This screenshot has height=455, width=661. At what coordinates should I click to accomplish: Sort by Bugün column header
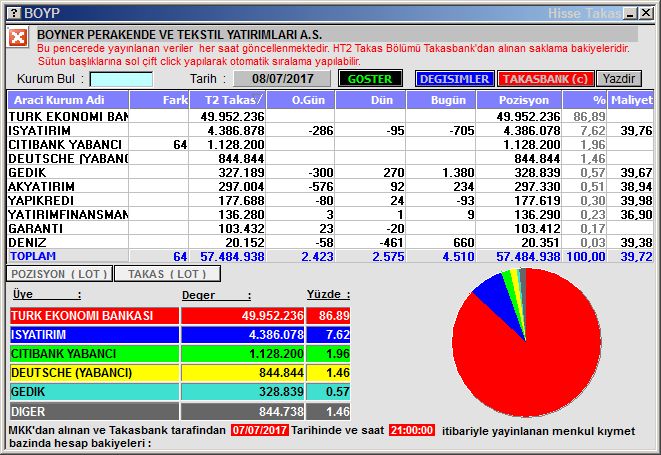pos(441,100)
